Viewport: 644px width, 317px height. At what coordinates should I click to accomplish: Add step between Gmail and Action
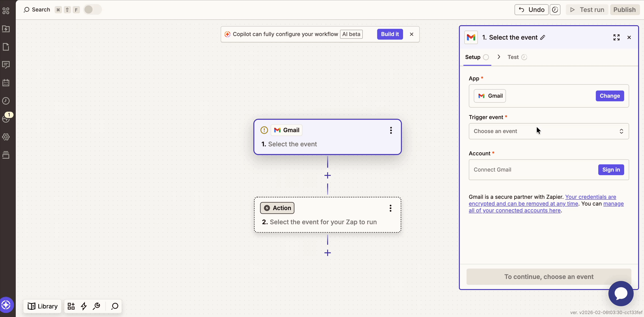click(327, 176)
